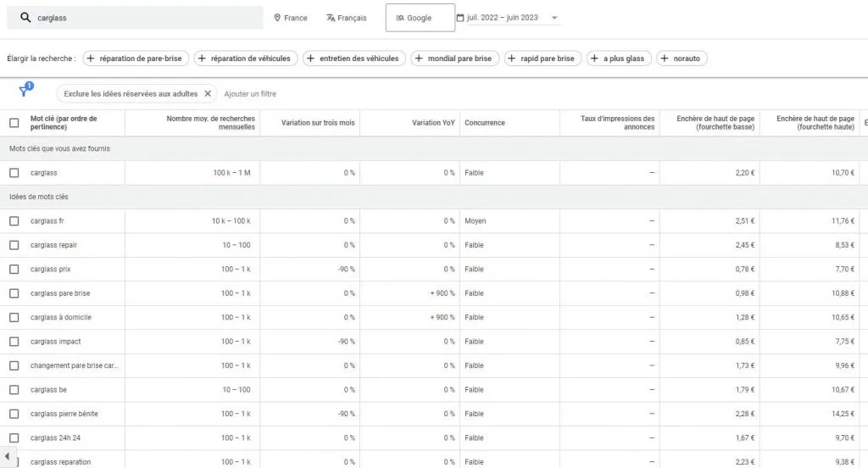Viewport: 868px width, 468px height.
Task: Open the date range dropdown arrow
Action: tap(554, 18)
